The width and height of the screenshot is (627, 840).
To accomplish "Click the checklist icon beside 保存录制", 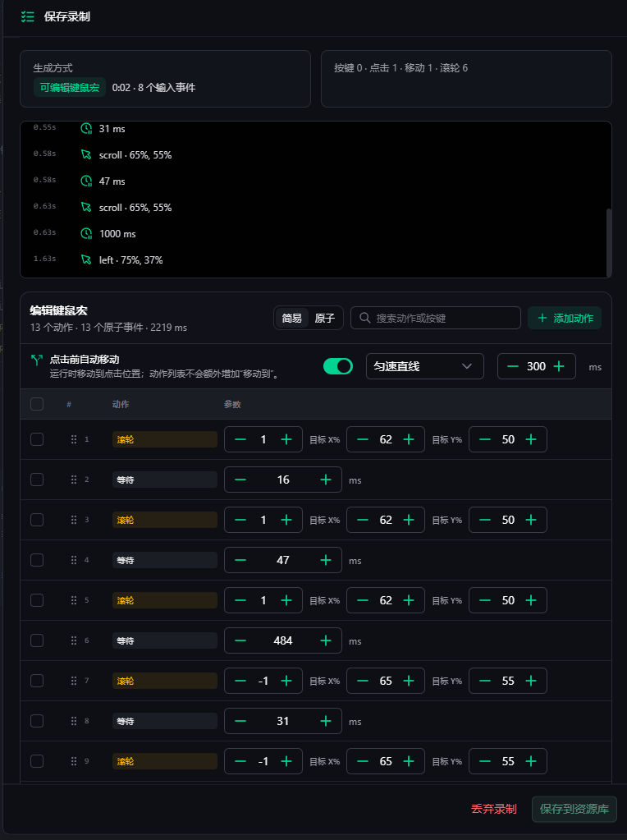I will pos(27,16).
